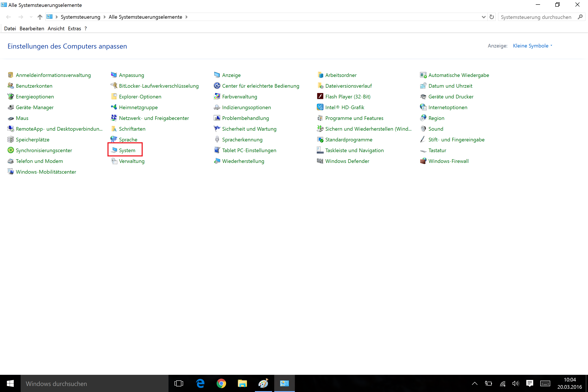This screenshot has width=588, height=392.
Task: Click the Schriftarten folder icon
Action: coord(114,129)
